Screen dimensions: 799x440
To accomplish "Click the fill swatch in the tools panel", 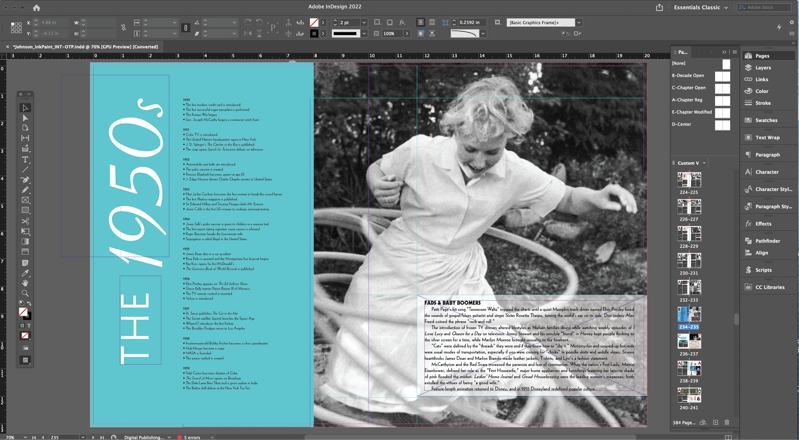I will point(23,312).
